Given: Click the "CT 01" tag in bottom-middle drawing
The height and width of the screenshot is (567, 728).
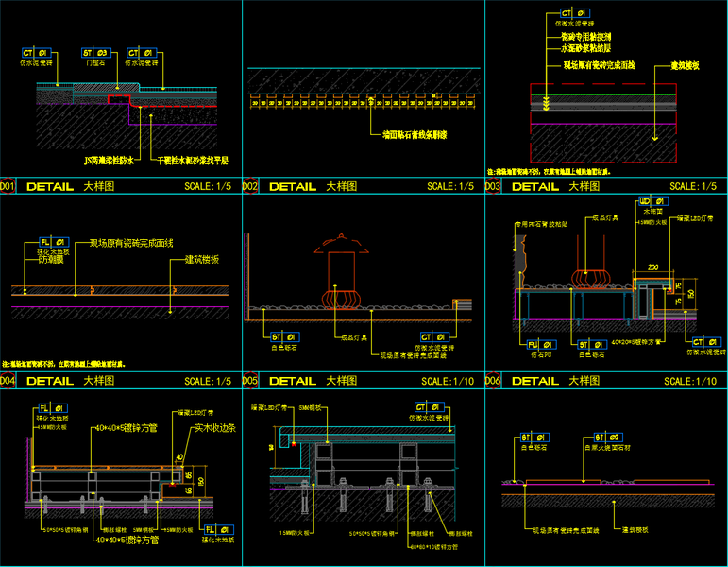Looking at the screenshot, I should 430,407.
